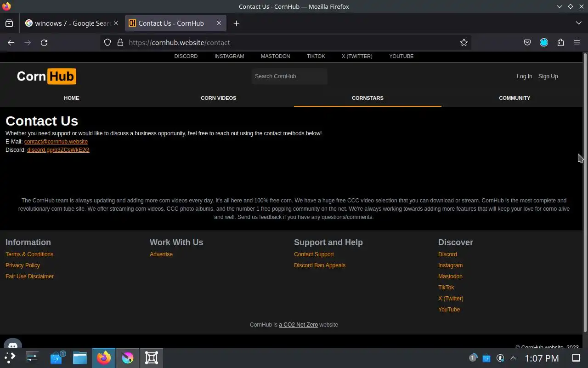The height and width of the screenshot is (368, 588).
Task: Click YOUTUBE in the top social bar
Action: click(401, 56)
